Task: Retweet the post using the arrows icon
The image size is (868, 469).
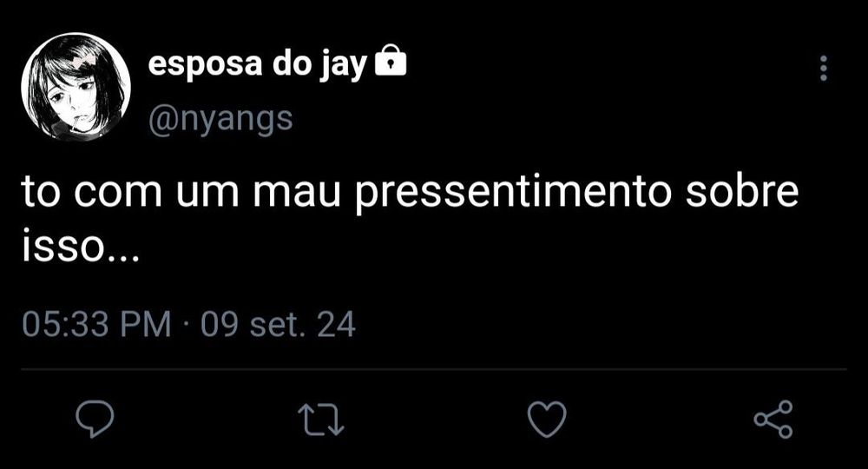Action: coord(321,419)
